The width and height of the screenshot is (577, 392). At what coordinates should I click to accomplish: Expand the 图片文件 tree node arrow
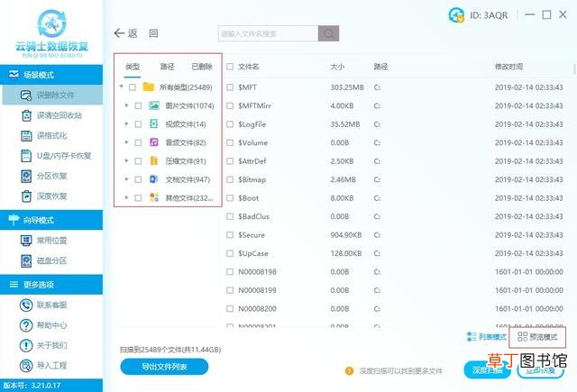click(126, 105)
